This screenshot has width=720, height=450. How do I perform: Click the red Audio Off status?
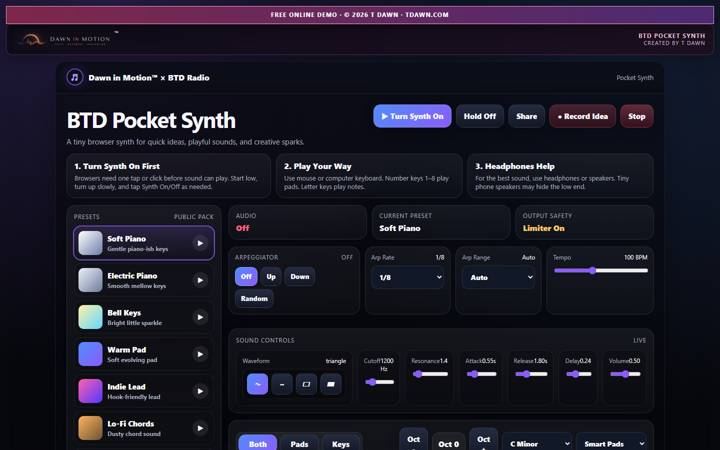(x=242, y=228)
